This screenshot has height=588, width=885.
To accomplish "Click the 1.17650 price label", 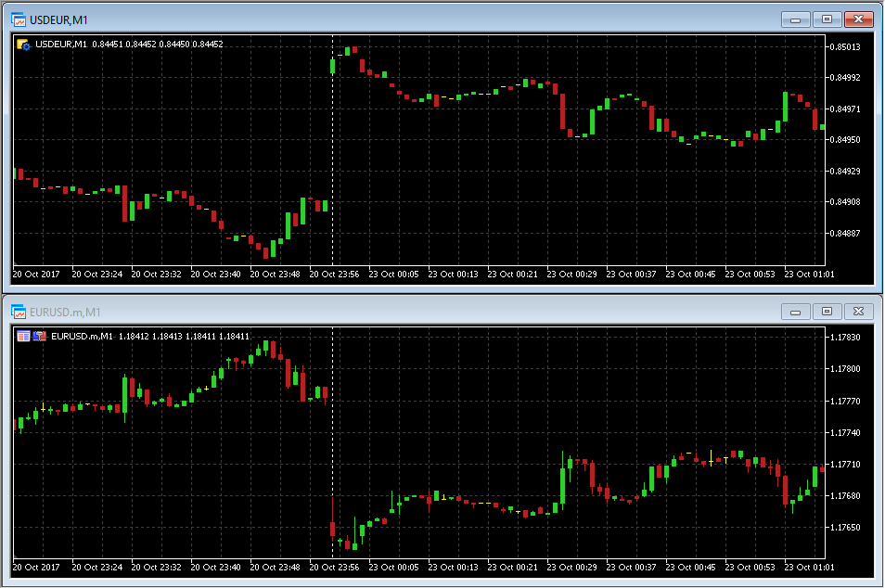I will pos(845,528).
